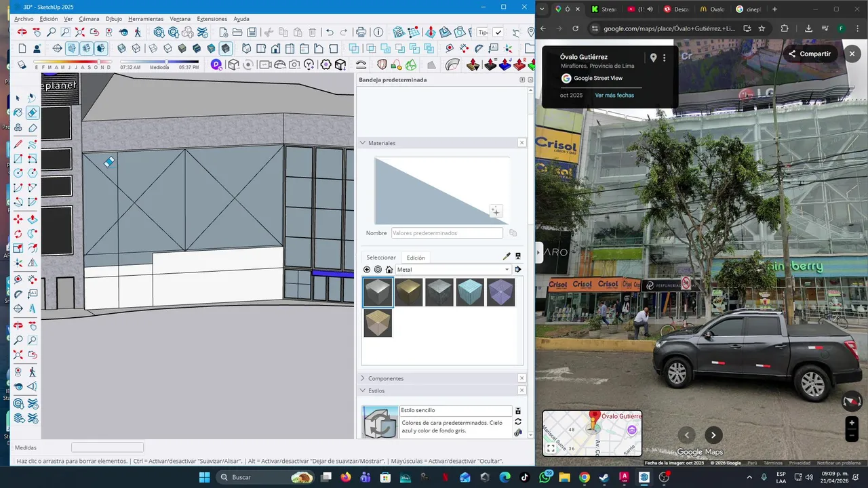Zoom in Street View plus button
Image resolution: width=868 pixels, height=488 pixels.
(x=852, y=423)
